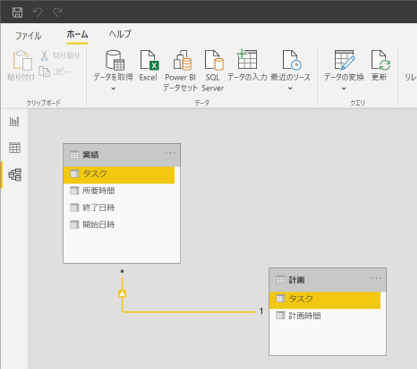This screenshot has height=369, width=417.
Task: Open the ヘルプ ribbon tab
Action: 120,34
